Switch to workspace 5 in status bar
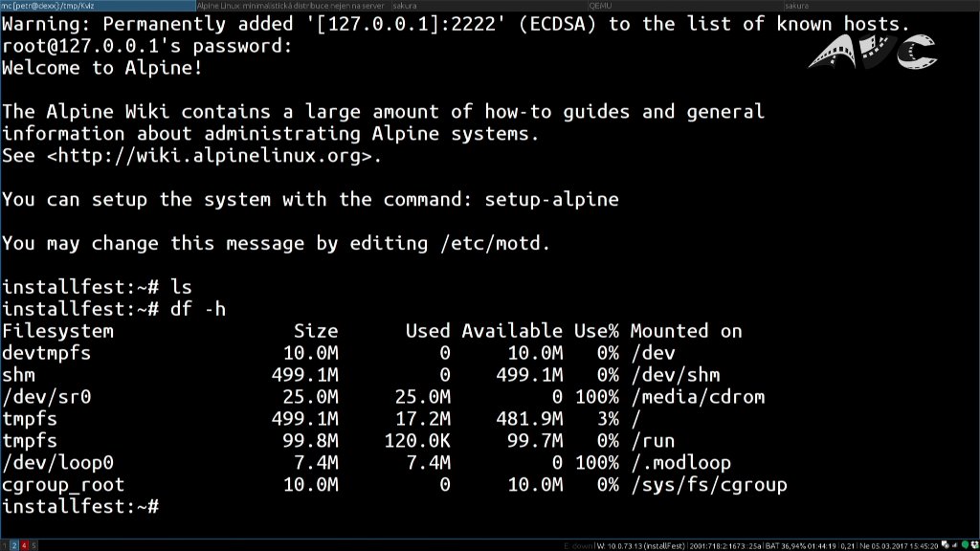Viewport: 980px width, 551px height. [x=33, y=545]
